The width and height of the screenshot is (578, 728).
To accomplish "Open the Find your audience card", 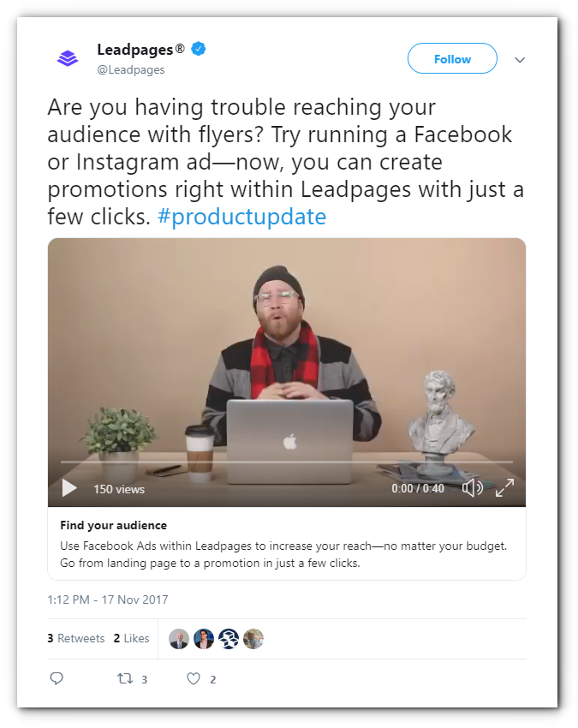I will (287, 543).
